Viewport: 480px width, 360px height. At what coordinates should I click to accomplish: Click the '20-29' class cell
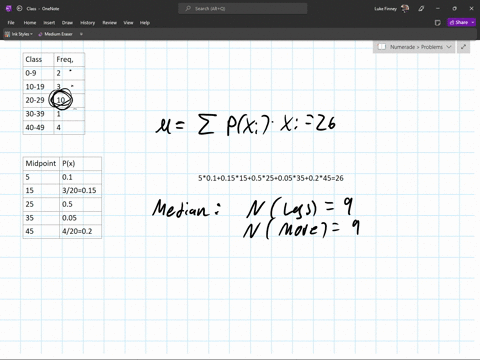(x=38, y=100)
